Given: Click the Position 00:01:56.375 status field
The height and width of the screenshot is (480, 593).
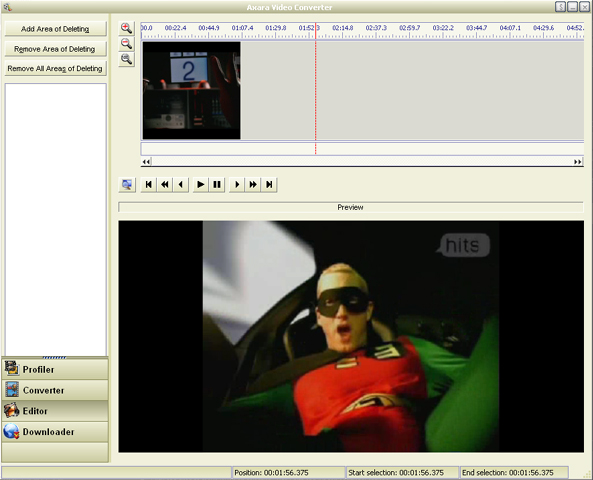Looking at the screenshot, I should coord(288,472).
